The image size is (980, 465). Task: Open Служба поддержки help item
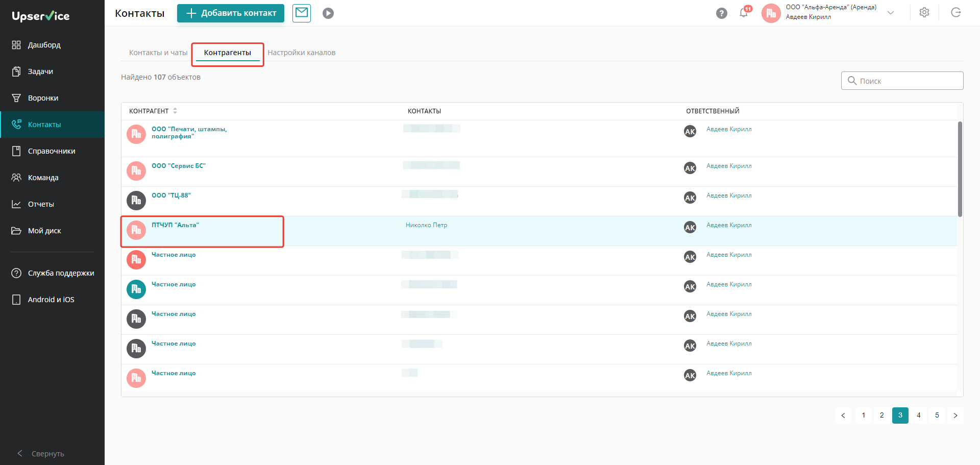(x=52, y=273)
